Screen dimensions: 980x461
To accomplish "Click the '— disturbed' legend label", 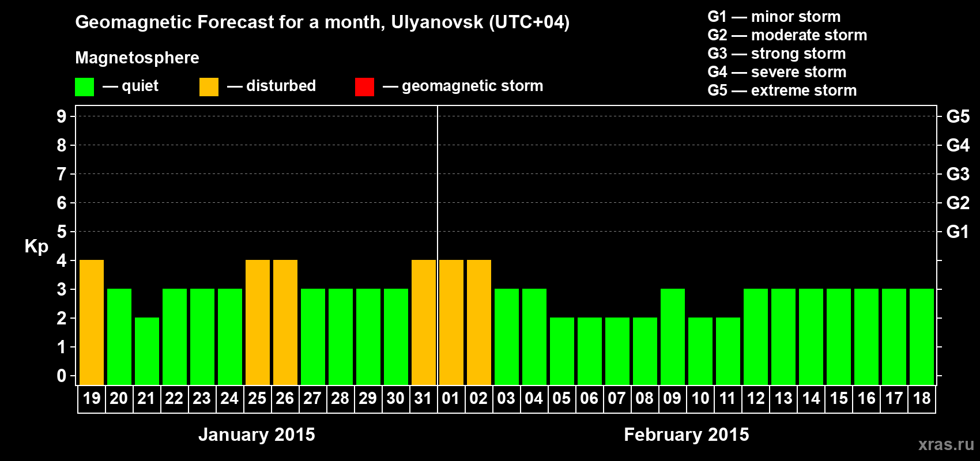I will pos(272,86).
